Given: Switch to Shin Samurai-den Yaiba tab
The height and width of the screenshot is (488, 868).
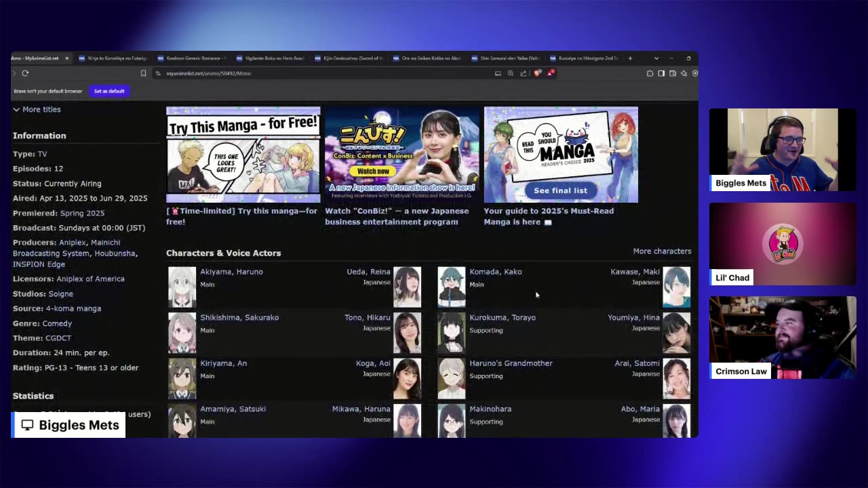Looking at the screenshot, I should (506, 58).
